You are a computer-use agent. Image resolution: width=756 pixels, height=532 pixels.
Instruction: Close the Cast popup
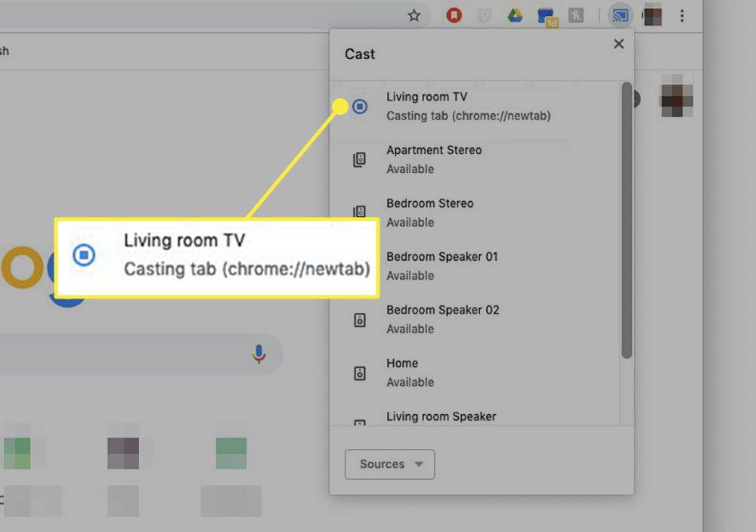coord(618,44)
